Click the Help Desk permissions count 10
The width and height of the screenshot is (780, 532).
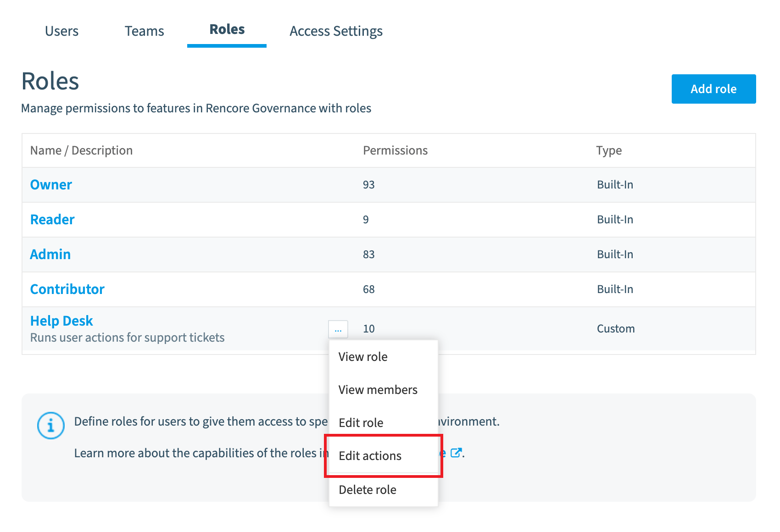[369, 329]
